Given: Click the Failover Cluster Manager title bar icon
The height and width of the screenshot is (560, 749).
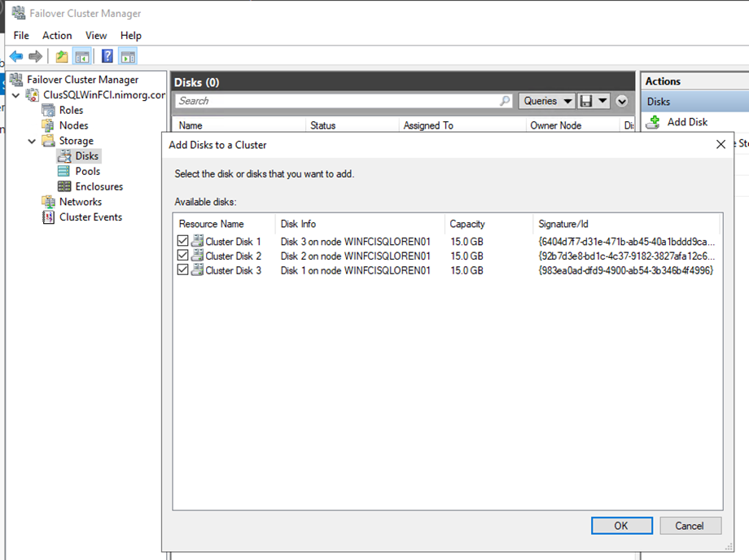Looking at the screenshot, I should pos(18,13).
